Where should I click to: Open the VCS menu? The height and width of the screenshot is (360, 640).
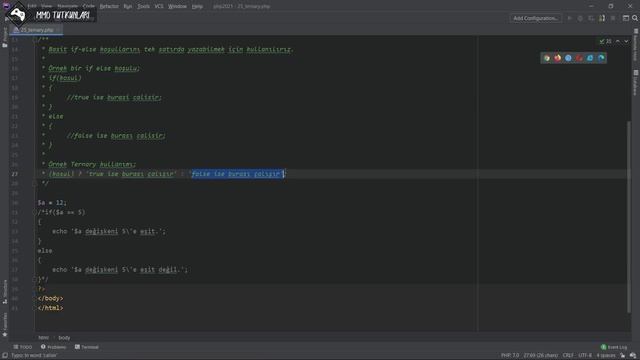click(x=159, y=6)
